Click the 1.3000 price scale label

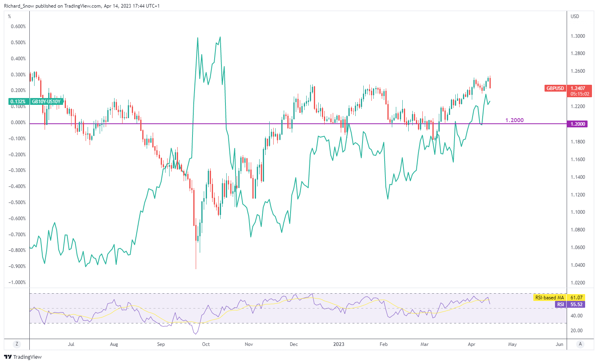(x=578, y=36)
